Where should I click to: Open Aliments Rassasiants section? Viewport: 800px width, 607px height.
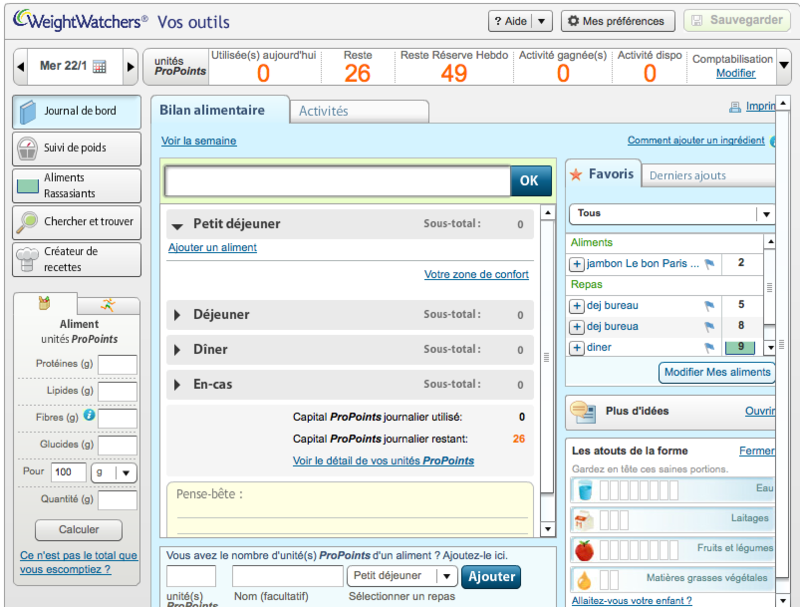[77, 185]
